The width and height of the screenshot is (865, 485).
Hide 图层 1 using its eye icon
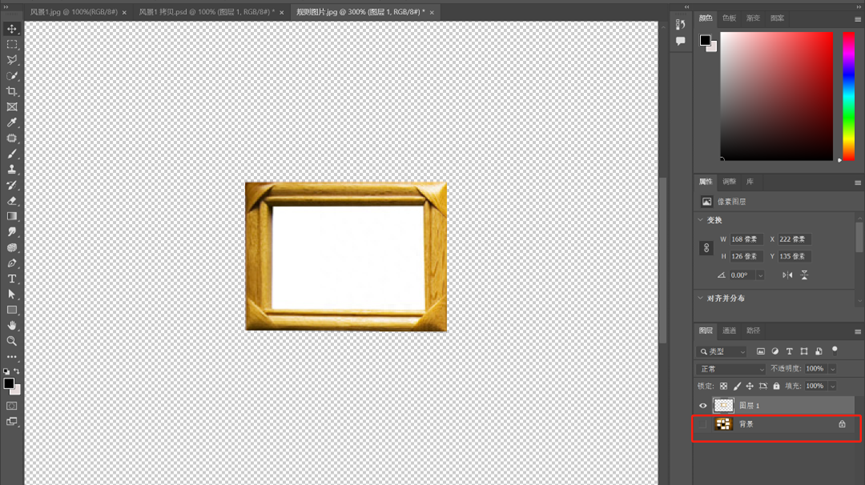coord(703,406)
